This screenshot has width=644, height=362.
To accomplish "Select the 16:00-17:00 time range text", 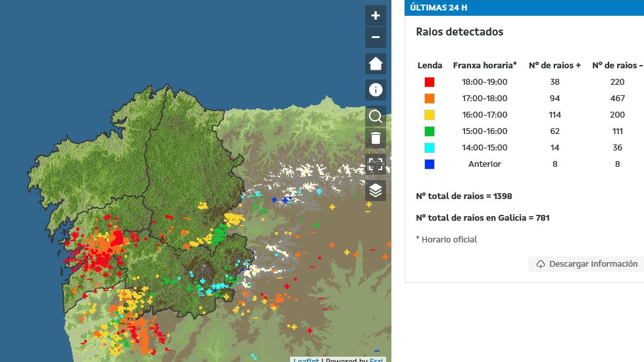I will click(485, 115).
